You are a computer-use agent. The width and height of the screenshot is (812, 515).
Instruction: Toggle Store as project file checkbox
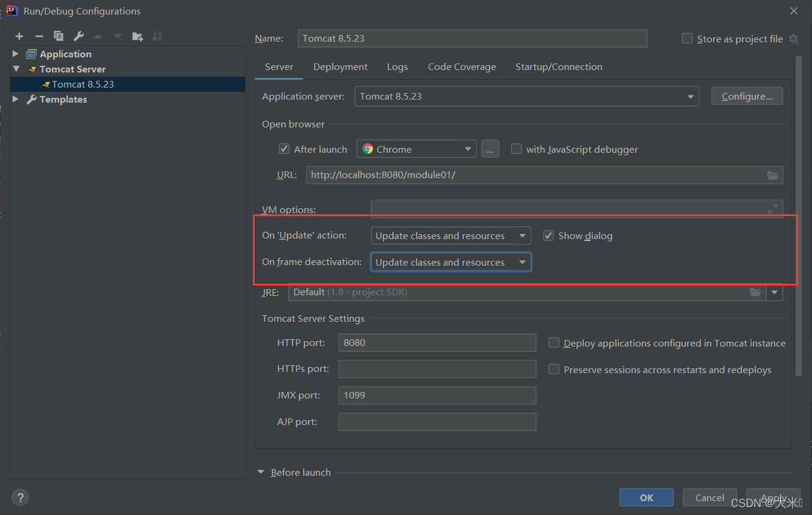[x=687, y=39]
